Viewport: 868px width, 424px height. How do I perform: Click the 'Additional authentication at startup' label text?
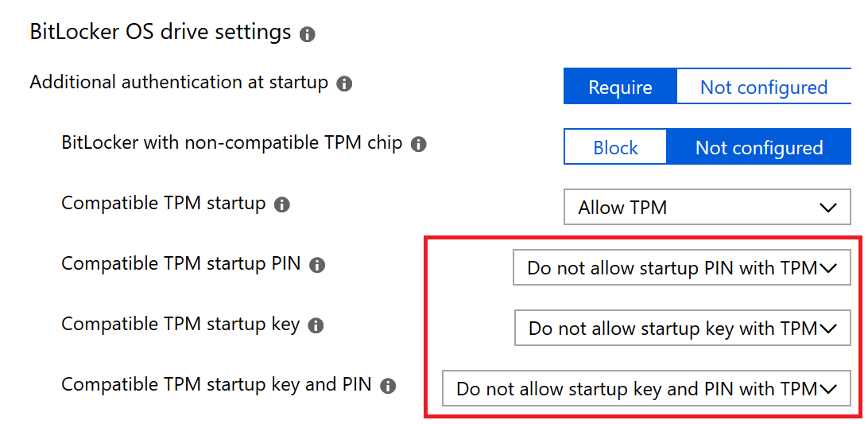(x=180, y=83)
